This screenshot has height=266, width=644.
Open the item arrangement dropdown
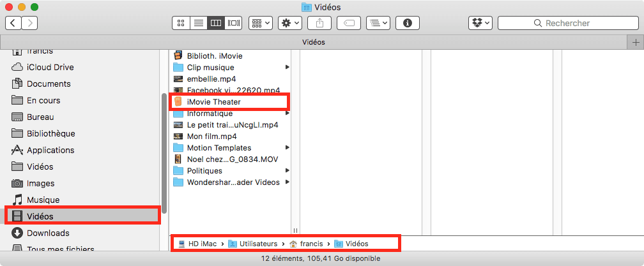click(261, 23)
